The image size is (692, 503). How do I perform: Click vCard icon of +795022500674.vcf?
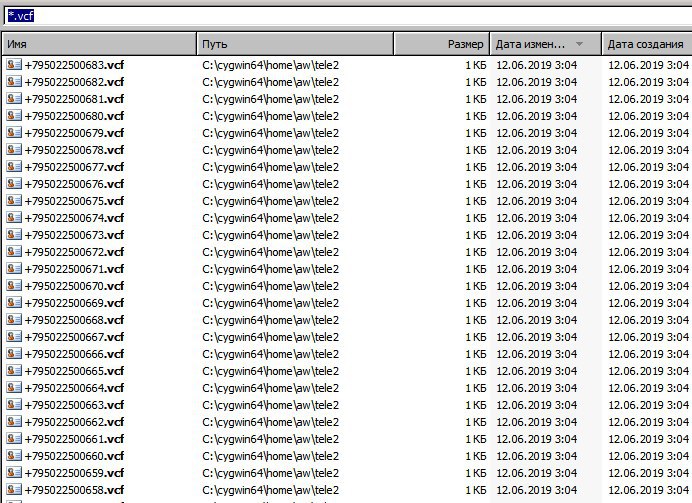coord(14,218)
